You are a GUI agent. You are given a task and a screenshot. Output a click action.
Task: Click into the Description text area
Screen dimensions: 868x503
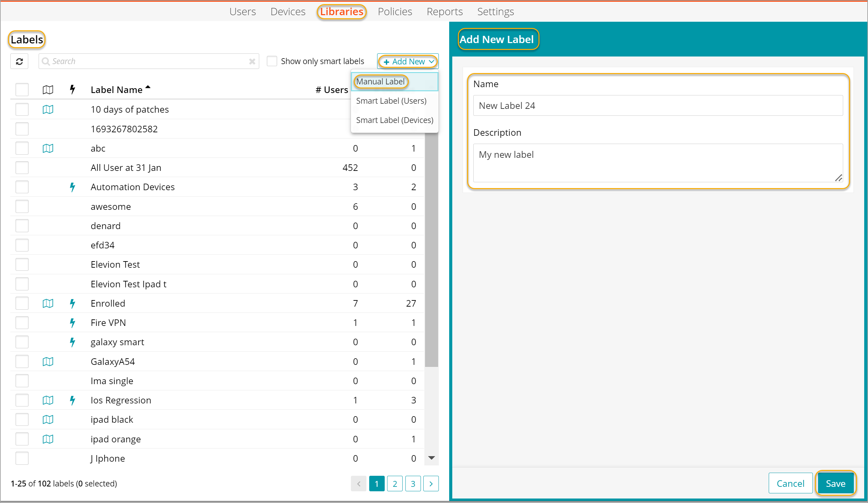[x=657, y=163]
